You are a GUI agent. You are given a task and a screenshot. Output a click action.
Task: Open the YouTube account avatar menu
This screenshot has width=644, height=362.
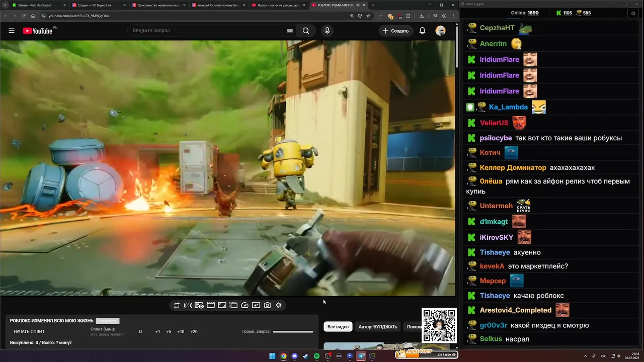(x=440, y=31)
